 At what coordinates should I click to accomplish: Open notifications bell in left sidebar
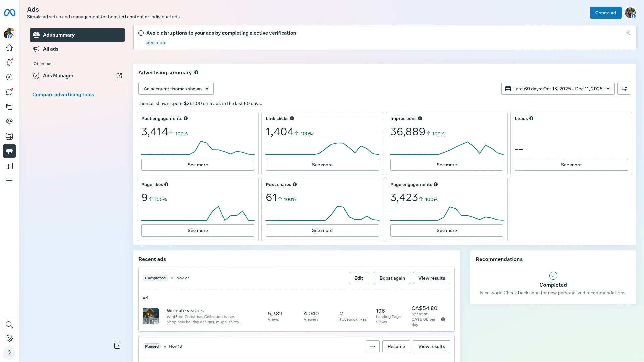click(x=9, y=62)
